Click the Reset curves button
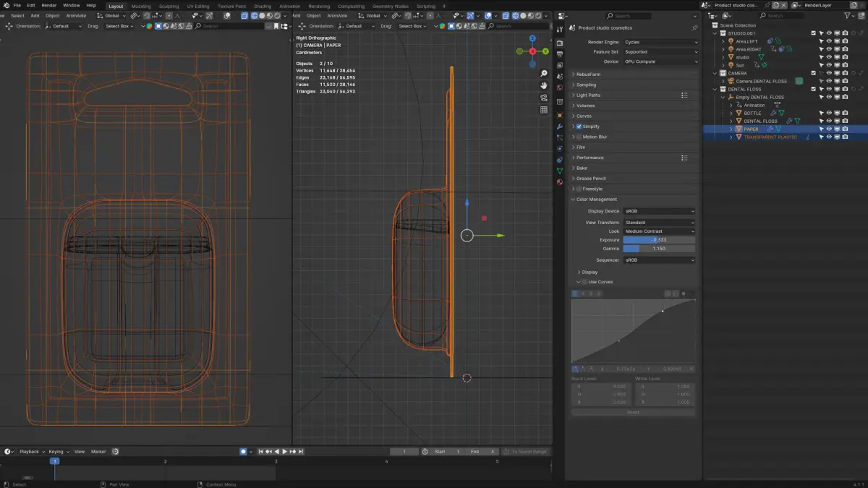Viewport: 868px width, 488px height. [633, 412]
